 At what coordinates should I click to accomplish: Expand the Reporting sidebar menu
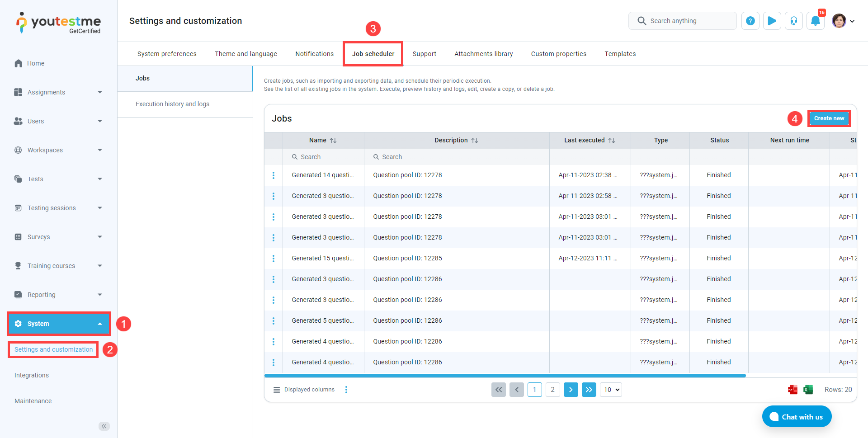[59, 295]
